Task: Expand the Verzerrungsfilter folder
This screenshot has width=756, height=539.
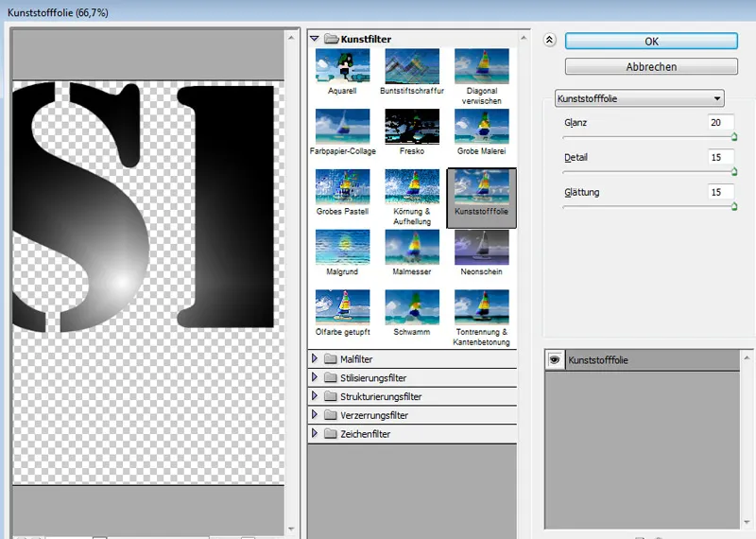Action: coord(315,414)
